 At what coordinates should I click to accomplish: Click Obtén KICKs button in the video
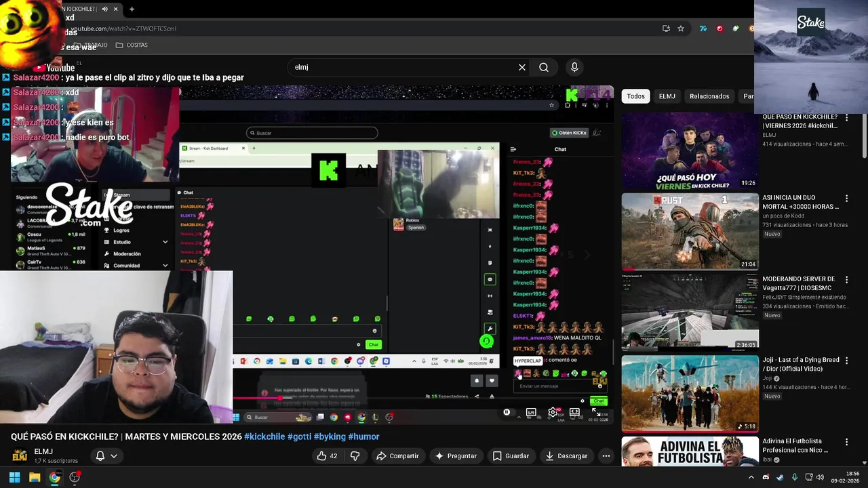point(569,133)
